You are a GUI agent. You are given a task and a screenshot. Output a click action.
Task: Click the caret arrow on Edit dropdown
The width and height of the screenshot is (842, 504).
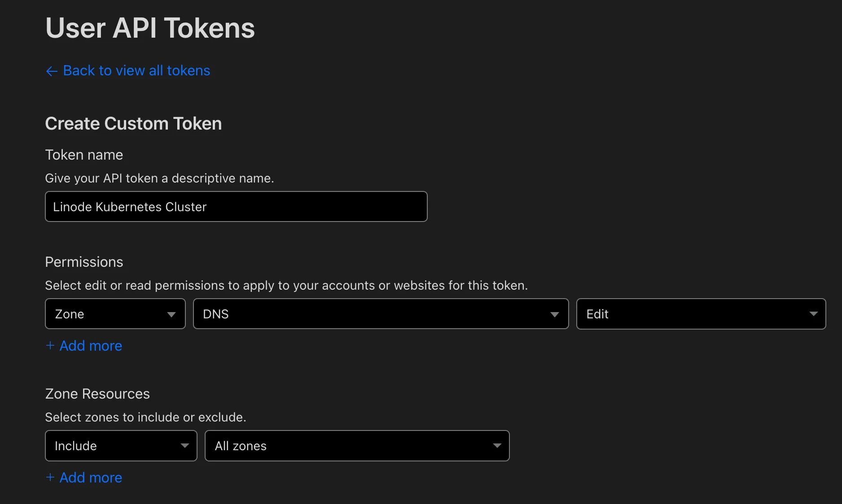point(813,314)
